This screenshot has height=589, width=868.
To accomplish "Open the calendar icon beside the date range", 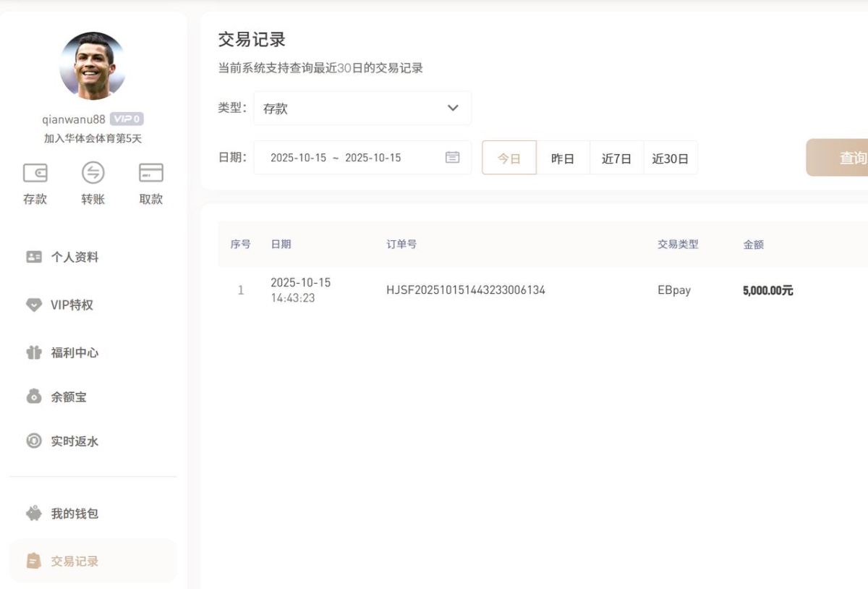I will tap(452, 157).
